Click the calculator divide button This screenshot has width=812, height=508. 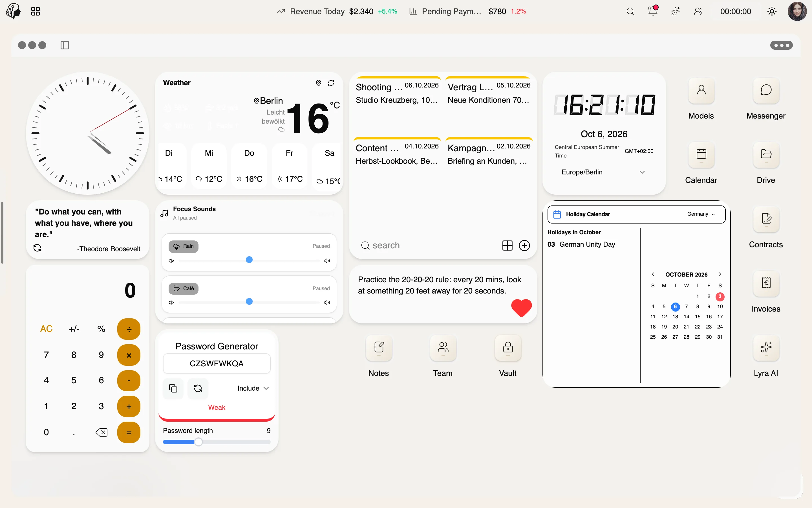click(x=129, y=329)
